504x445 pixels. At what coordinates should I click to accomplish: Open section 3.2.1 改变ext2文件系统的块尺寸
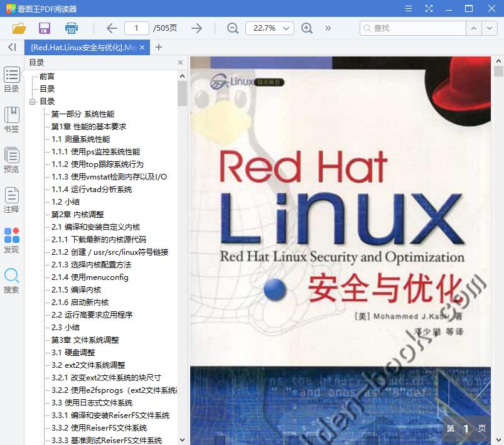(107, 377)
